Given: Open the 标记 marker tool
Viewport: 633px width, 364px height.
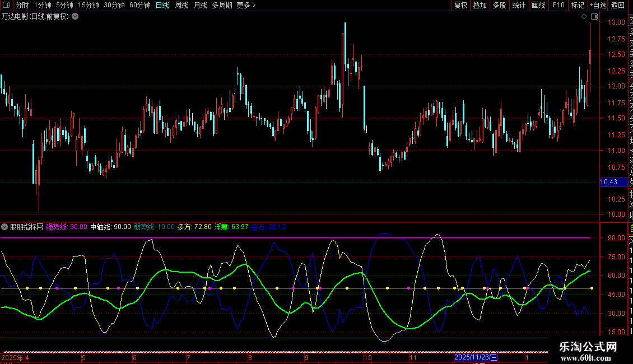Looking at the screenshot, I should (577, 5).
